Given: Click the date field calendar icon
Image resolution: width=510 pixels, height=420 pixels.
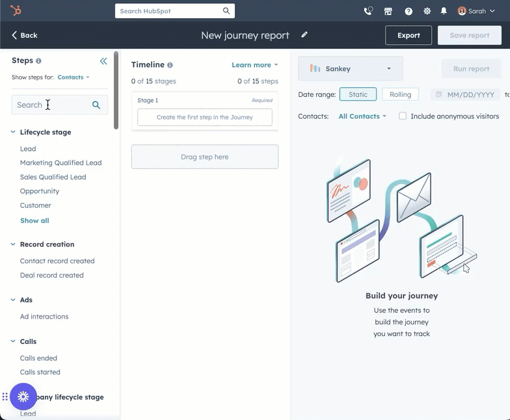Looking at the screenshot, I should point(438,94).
